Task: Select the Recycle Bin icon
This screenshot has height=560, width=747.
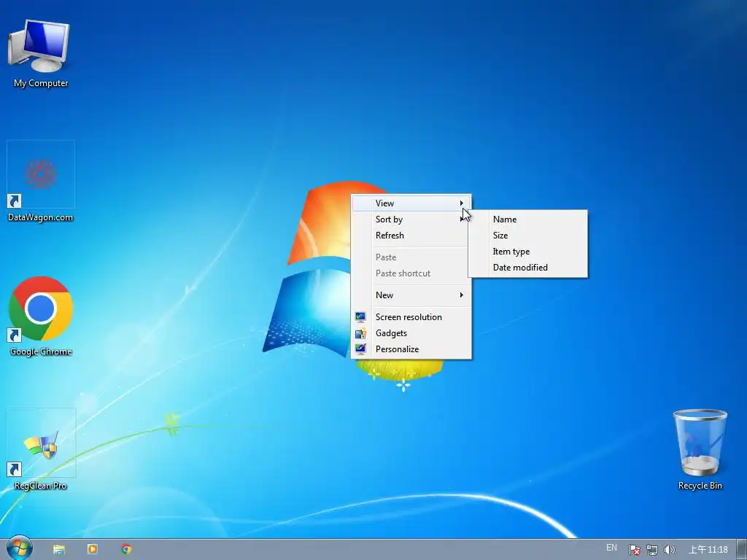Action: click(700, 451)
